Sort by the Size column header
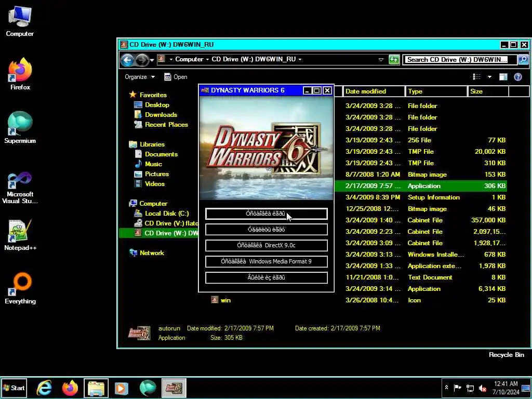Viewport: 532px width, 399px height. pos(488,91)
